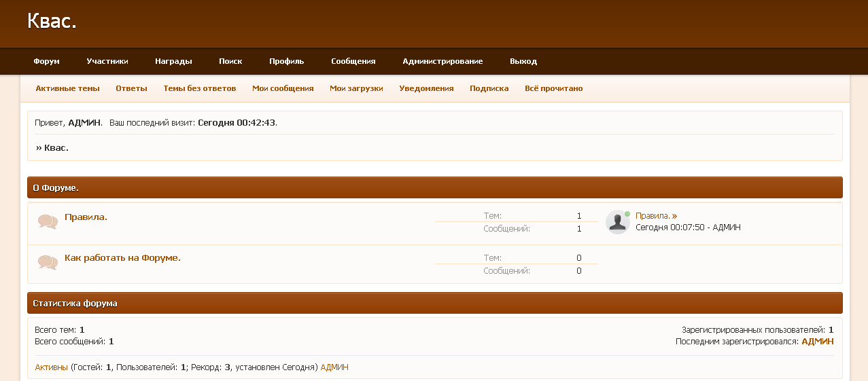Show Активные темы
Image resolution: width=868 pixels, height=381 pixels.
(x=67, y=88)
